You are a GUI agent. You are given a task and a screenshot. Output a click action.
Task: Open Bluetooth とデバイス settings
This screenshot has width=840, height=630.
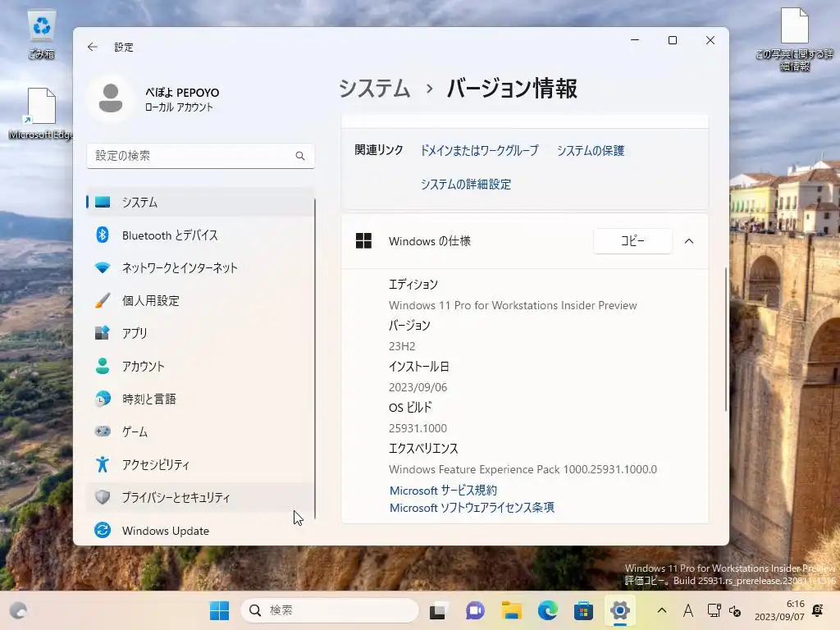point(200,235)
